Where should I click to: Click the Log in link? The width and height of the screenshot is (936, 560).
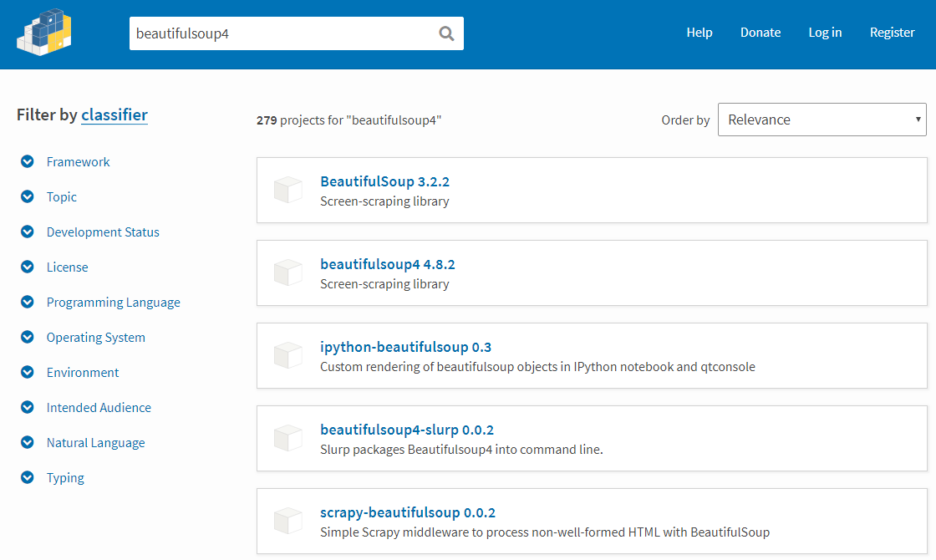coord(825,33)
